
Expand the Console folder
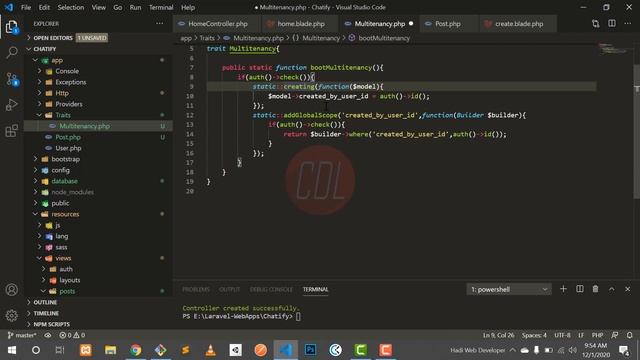[98, 71]
